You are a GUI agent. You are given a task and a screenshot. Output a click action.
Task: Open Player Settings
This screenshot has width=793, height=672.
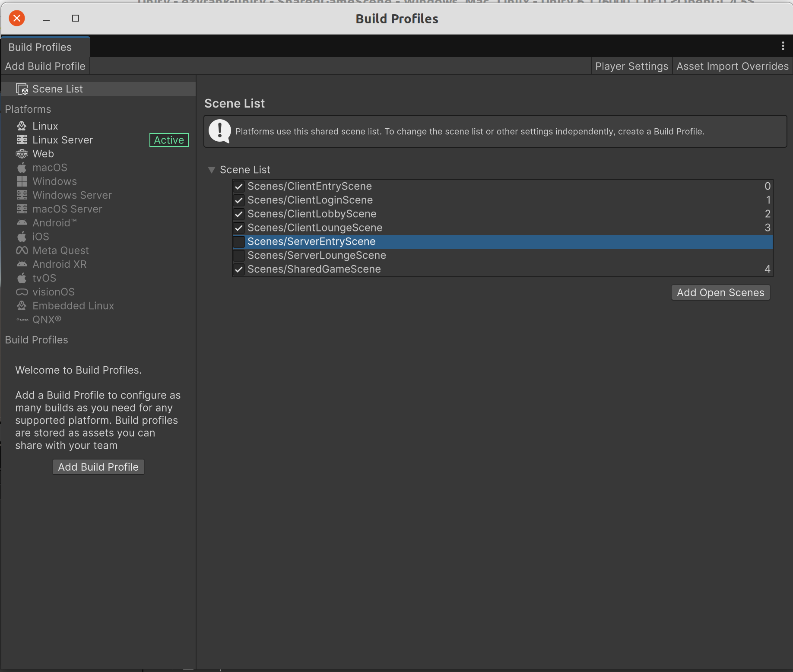(x=631, y=66)
